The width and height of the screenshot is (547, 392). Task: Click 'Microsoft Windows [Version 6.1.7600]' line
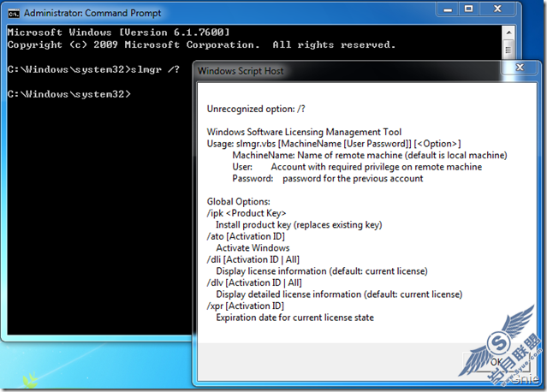[119, 33]
